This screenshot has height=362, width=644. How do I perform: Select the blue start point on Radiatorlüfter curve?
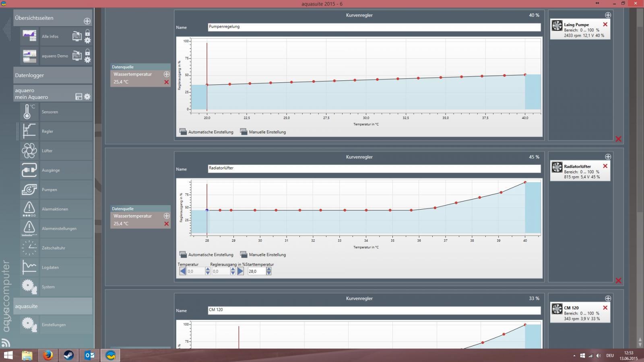coord(207,210)
